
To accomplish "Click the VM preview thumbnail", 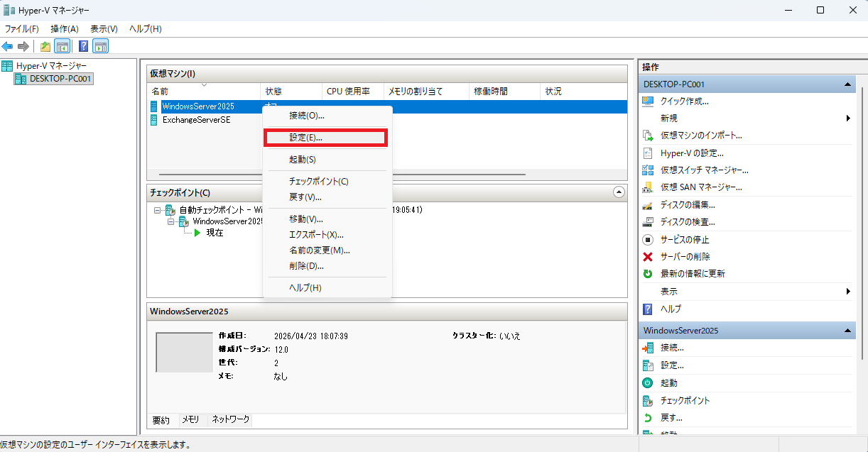I will (184, 352).
